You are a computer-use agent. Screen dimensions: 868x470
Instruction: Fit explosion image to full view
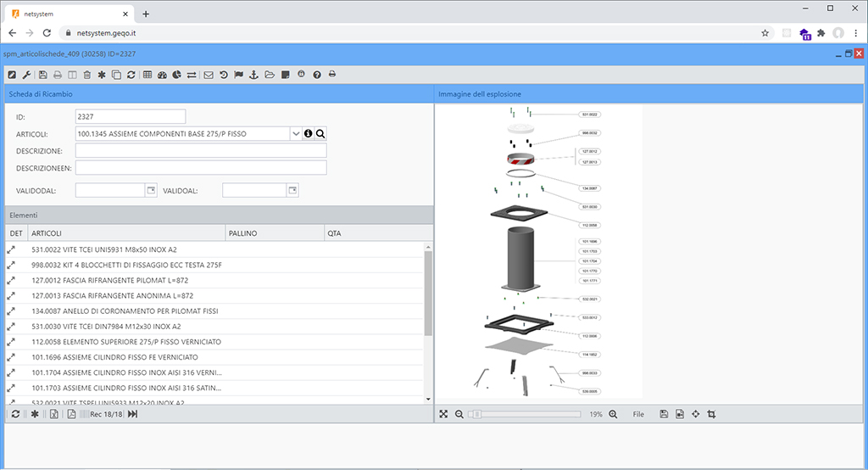coord(443,414)
